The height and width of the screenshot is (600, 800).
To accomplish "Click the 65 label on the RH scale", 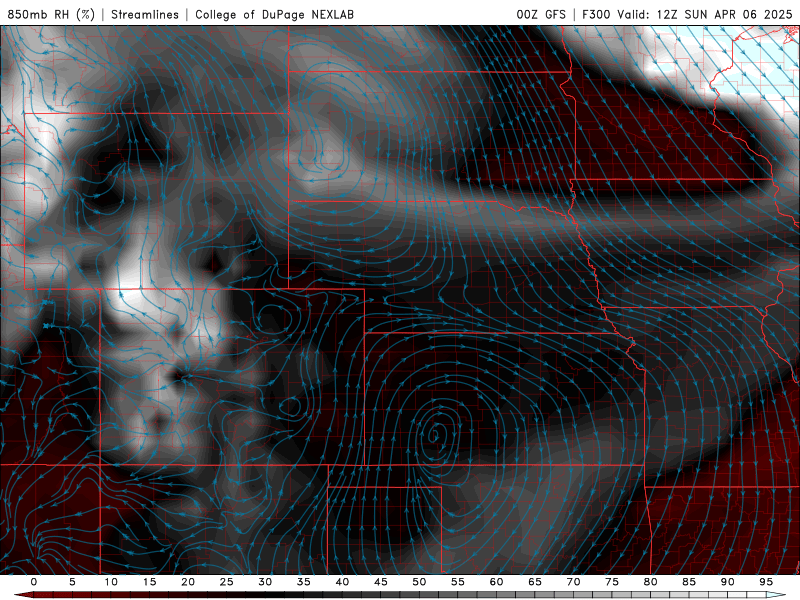I will click(535, 582).
